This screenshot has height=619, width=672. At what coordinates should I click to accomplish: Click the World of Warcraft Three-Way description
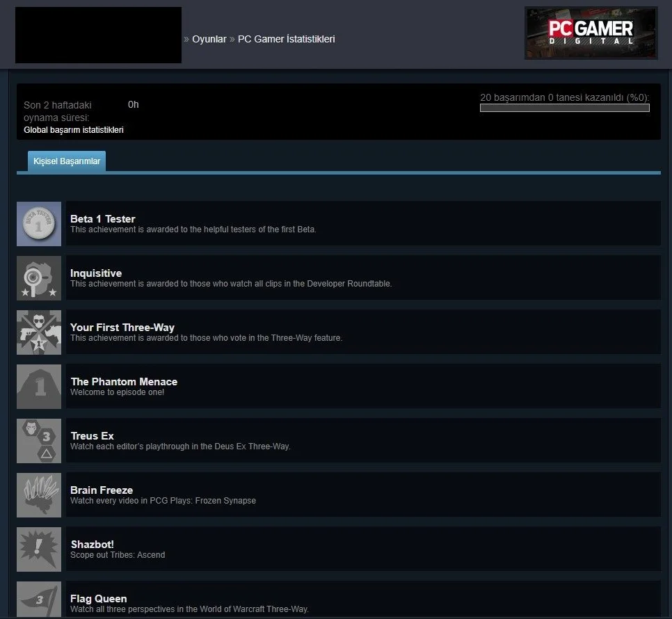pyautogui.click(x=189, y=609)
